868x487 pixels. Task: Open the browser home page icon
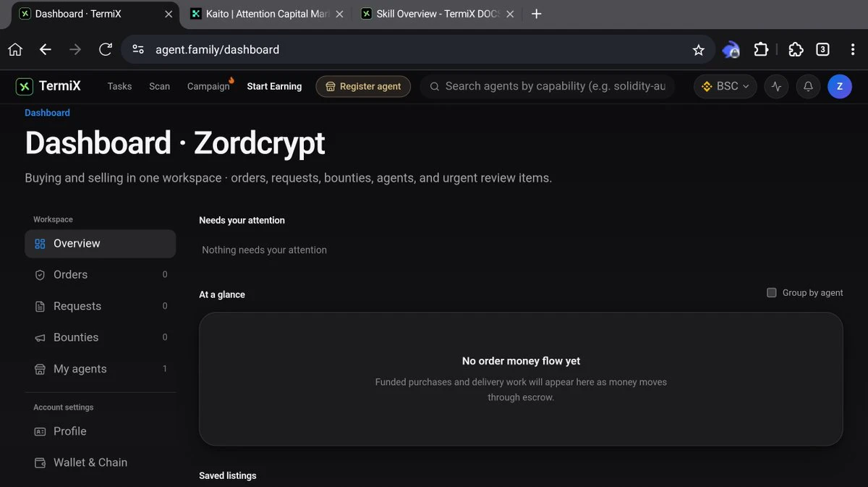[15, 50]
